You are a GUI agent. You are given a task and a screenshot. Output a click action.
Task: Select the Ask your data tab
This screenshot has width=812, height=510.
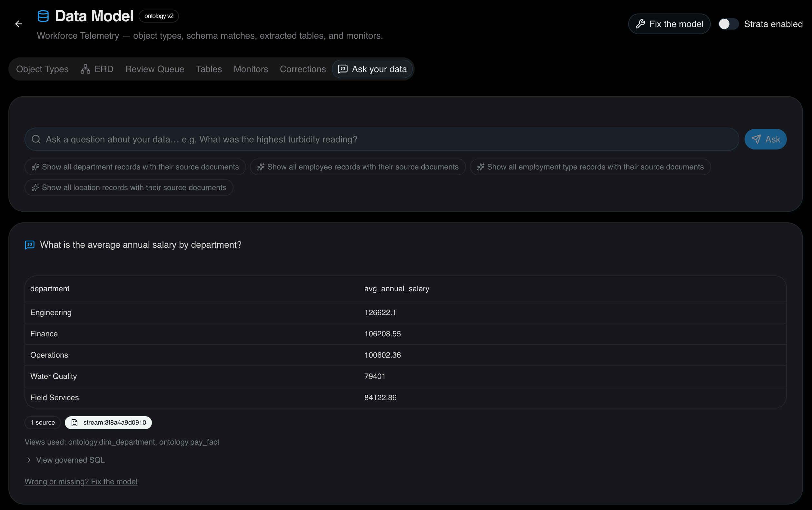click(x=372, y=69)
